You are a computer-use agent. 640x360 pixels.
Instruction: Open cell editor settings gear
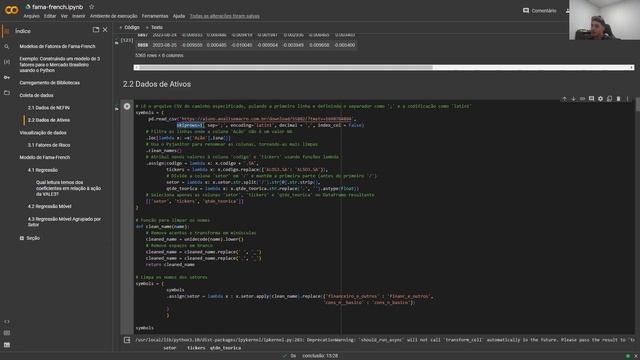[600, 99]
